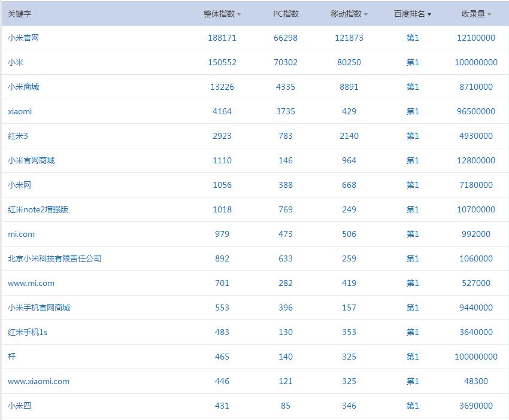Image resolution: width=509 pixels, height=420 pixels.
Task: Click PC index value 66298
Action: tap(286, 38)
